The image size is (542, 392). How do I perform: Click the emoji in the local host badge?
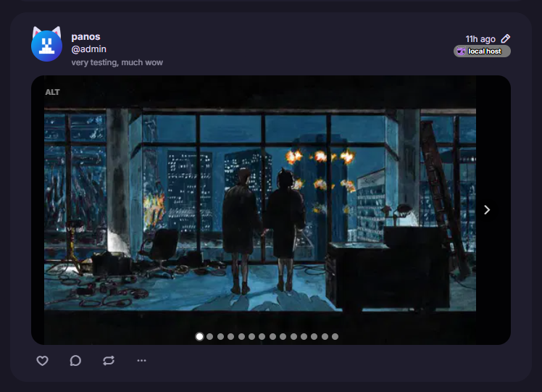(x=461, y=51)
